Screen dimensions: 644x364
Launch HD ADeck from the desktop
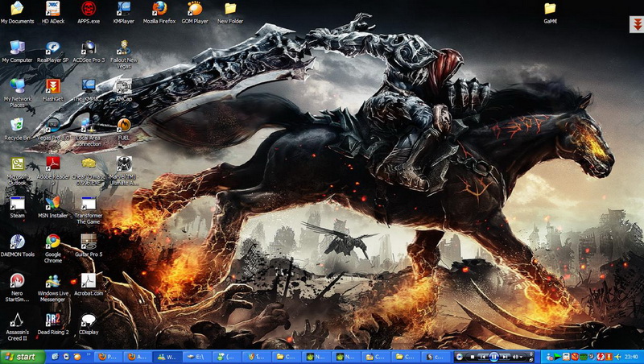click(x=53, y=13)
